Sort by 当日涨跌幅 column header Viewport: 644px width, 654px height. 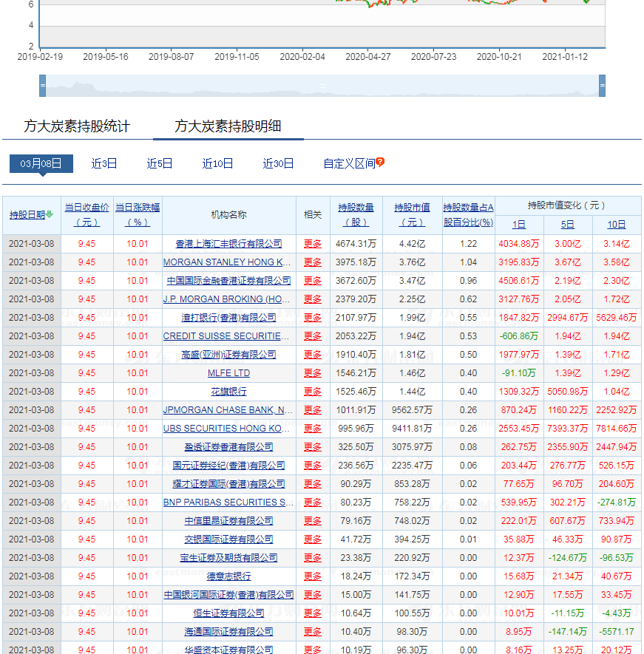pos(138,215)
